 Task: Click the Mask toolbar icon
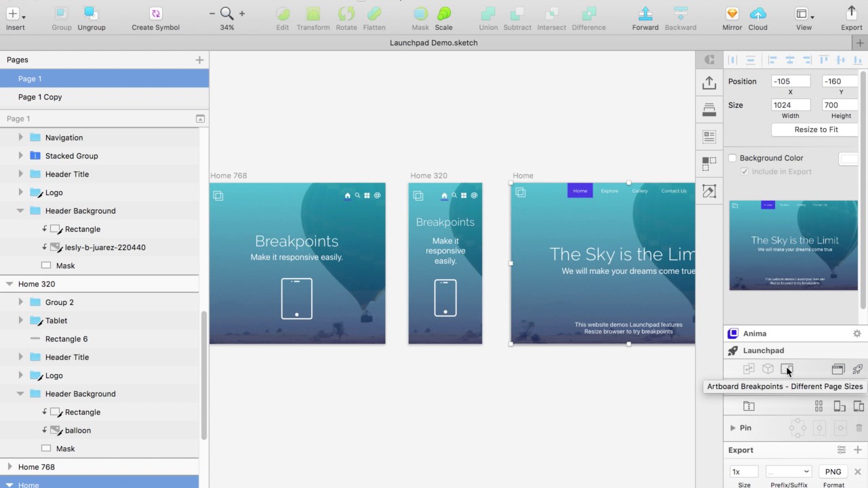(420, 15)
